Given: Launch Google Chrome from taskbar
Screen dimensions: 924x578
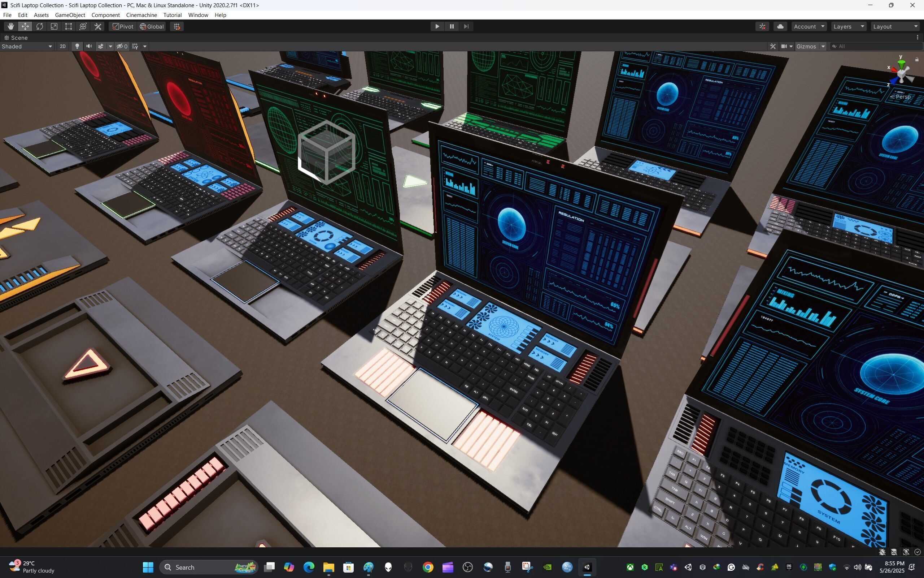Looking at the screenshot, I should (428, 567).
